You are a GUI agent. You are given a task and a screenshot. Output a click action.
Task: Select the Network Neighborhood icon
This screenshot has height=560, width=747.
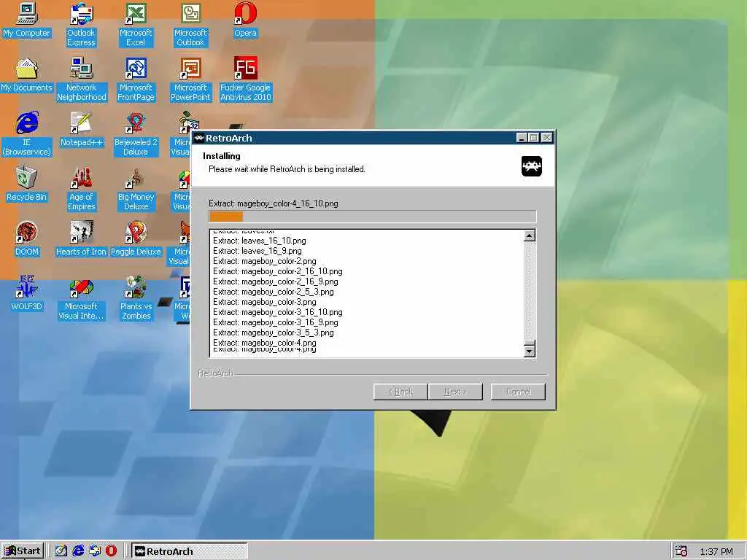82,79
